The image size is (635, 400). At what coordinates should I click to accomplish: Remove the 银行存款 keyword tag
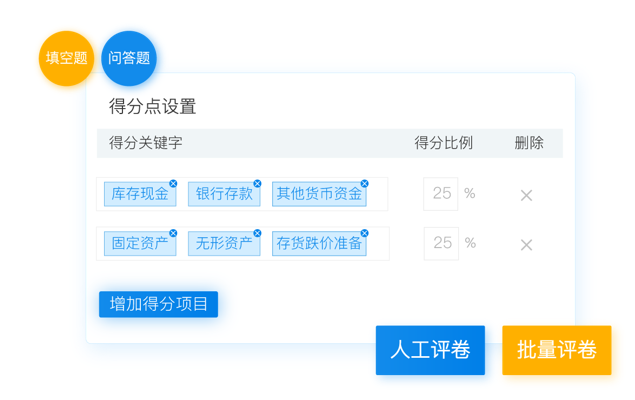[257, 184]
